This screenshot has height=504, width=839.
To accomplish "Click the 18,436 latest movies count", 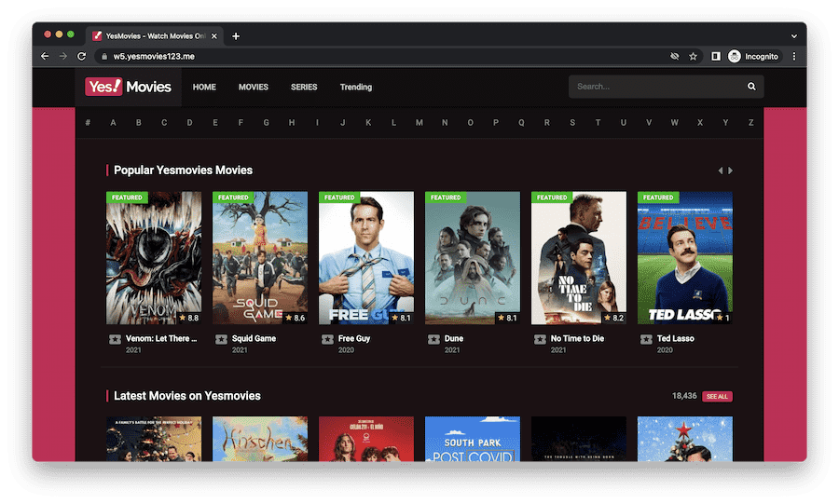I will (x=684, y=396).
